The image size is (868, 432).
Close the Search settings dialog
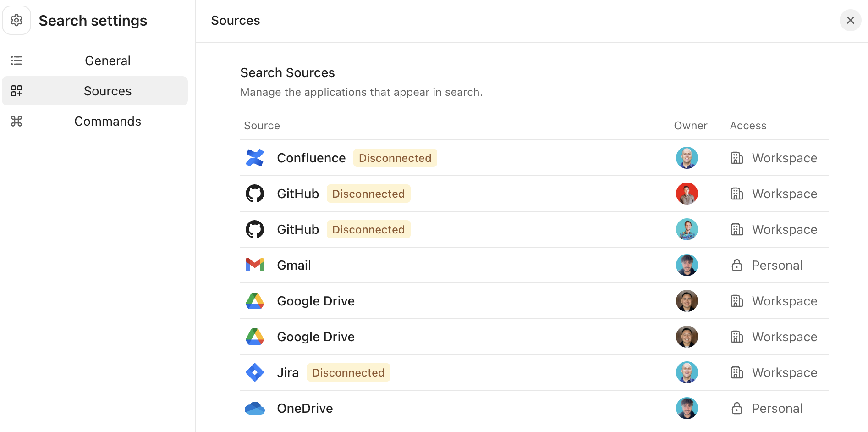tap(850, 20)
